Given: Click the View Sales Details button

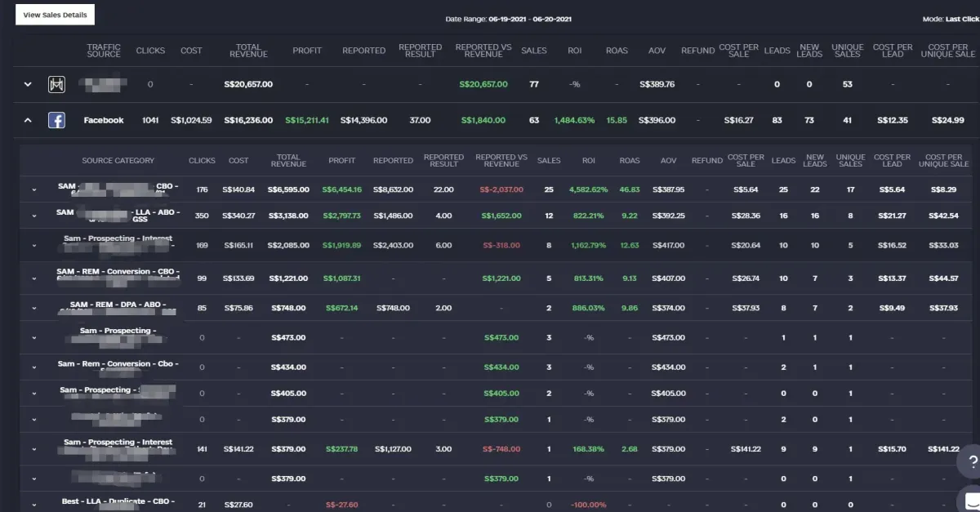Looking at the screenshot, I should click(55, 15).
